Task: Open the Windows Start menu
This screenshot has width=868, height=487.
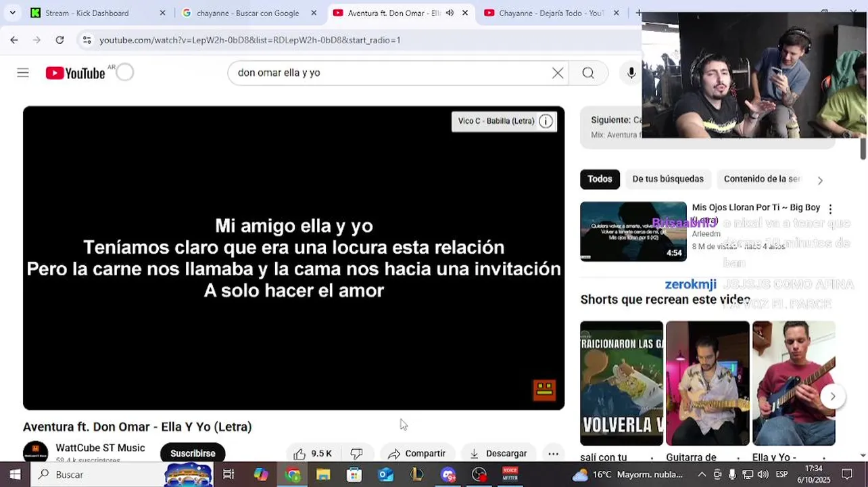Action: coord(15,475)
